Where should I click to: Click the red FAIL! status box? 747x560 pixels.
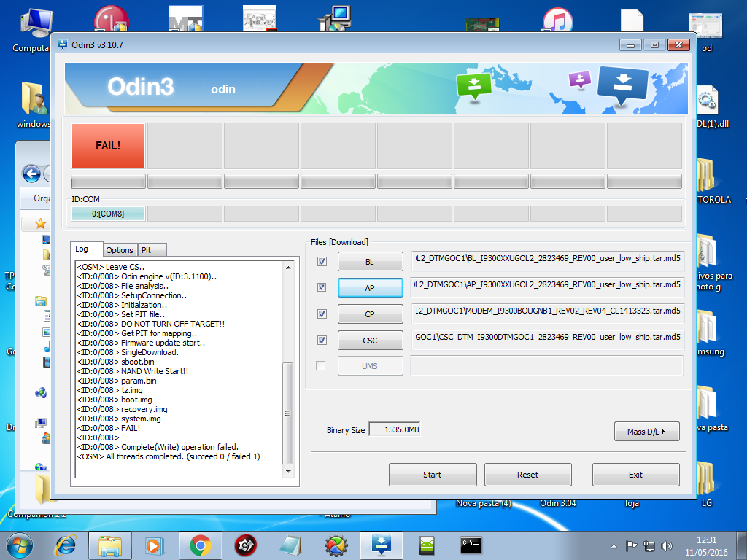point(108,146)
